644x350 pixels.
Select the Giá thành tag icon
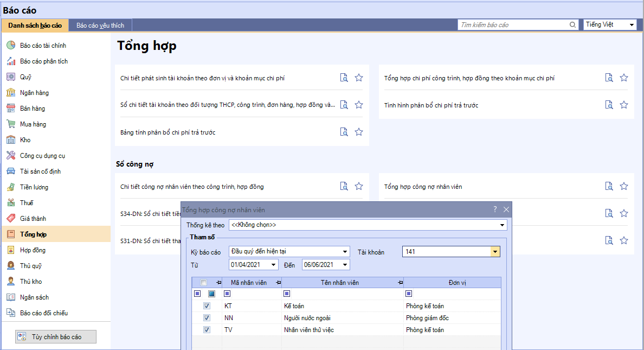coord(11,218)
